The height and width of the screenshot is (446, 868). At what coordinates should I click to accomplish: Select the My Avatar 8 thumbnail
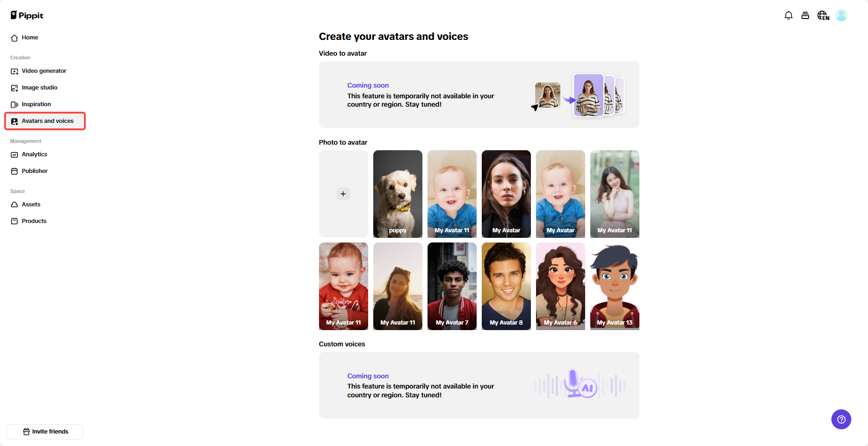(x=506, y=286)
